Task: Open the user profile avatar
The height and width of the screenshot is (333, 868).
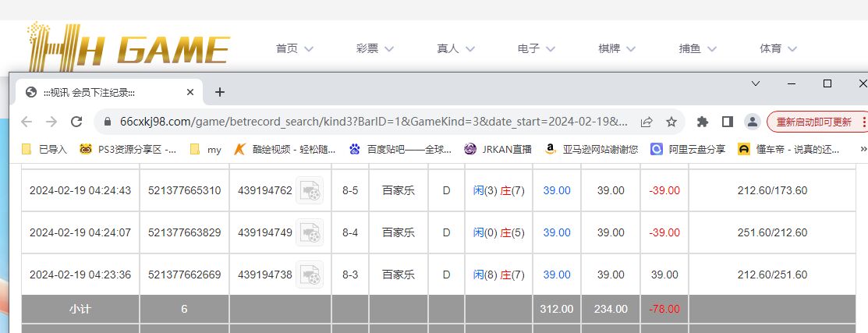Action: (x=752, y=122)
